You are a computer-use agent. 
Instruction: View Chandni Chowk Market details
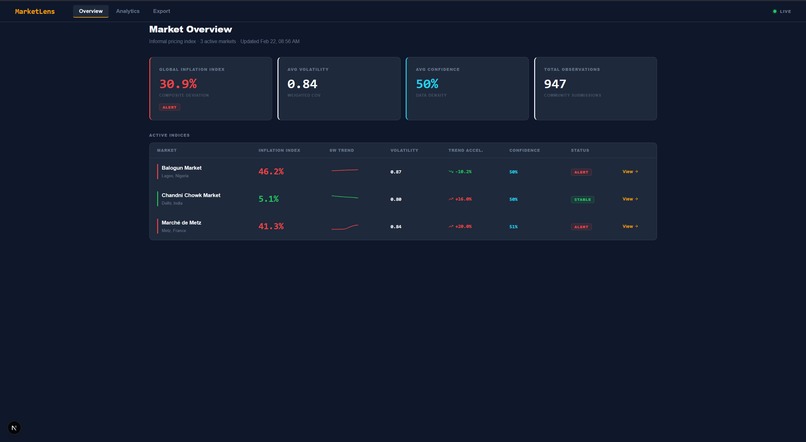pyautogui.click(x=630, y=199)
